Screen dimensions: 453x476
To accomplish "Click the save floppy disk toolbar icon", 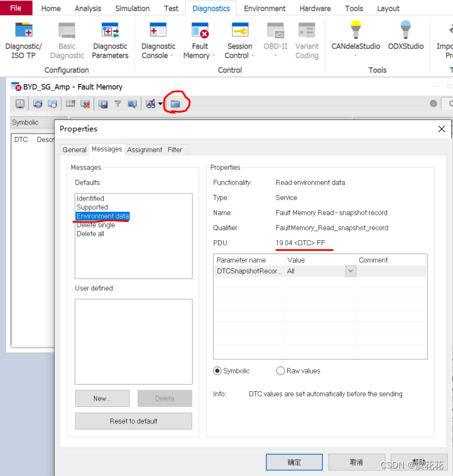I will [x=103, y=104].
